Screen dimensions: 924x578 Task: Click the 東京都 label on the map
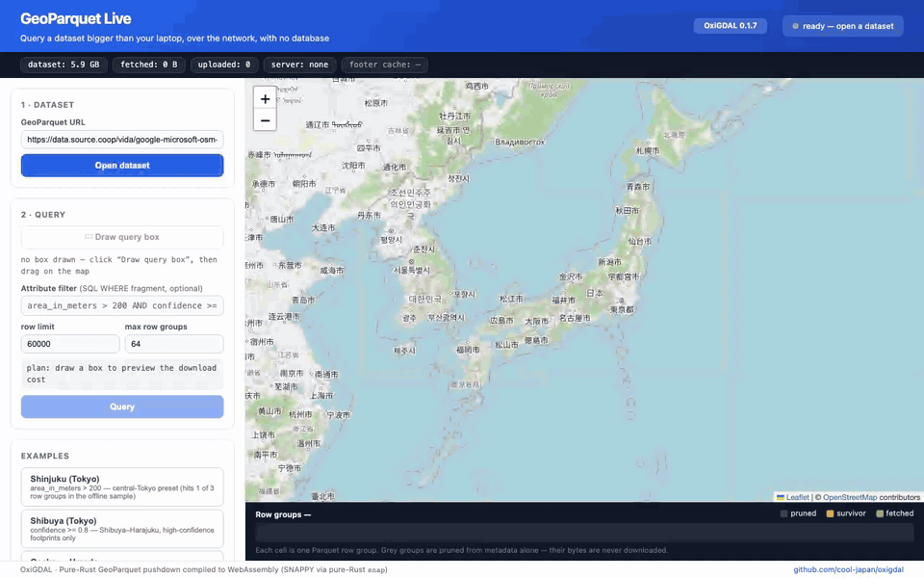[622, 309]
